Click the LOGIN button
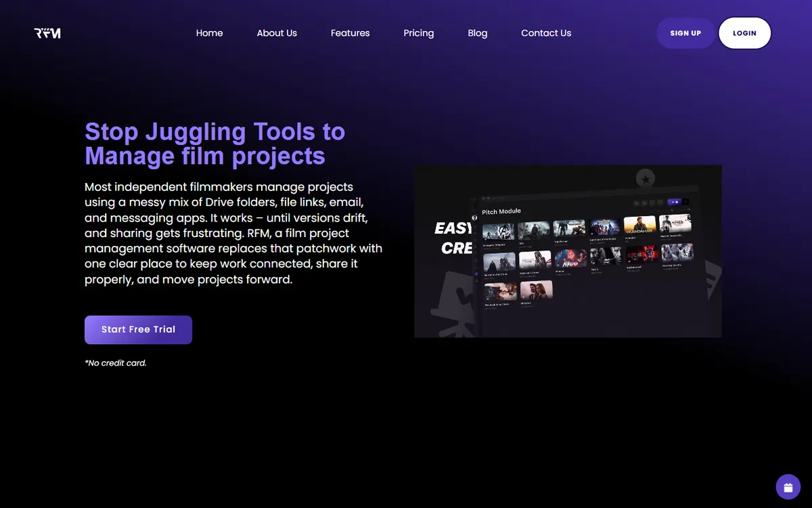 coord(744,33)
